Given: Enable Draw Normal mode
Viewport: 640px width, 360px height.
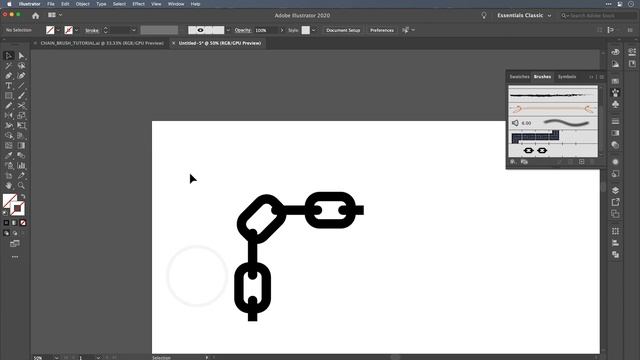Looking at the screenshot, I should (6, 233).
